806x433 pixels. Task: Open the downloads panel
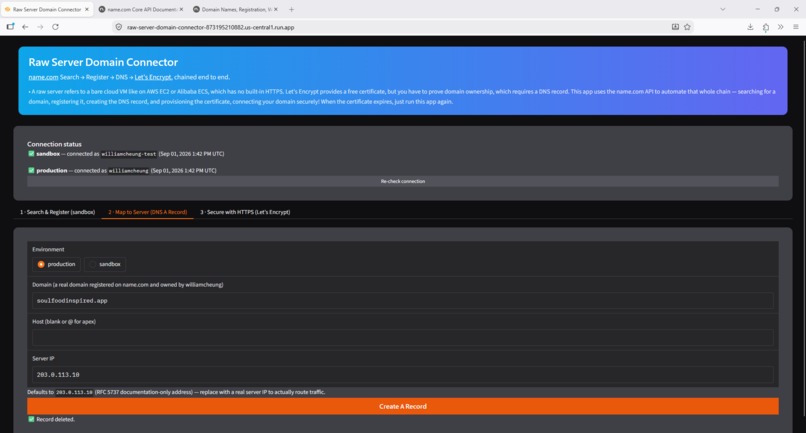click(x=750, y=27)
